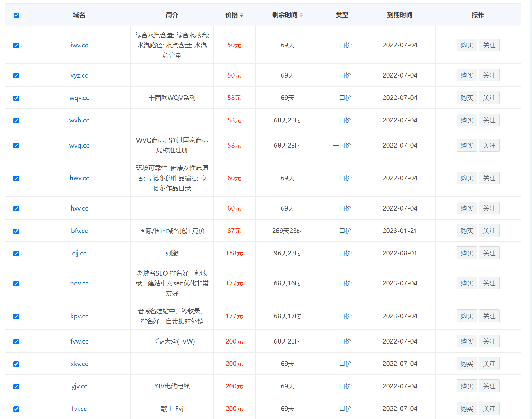Open the kpv.cc domain page
Viewport: 532px width, 419px height.
tap(79, 316)
